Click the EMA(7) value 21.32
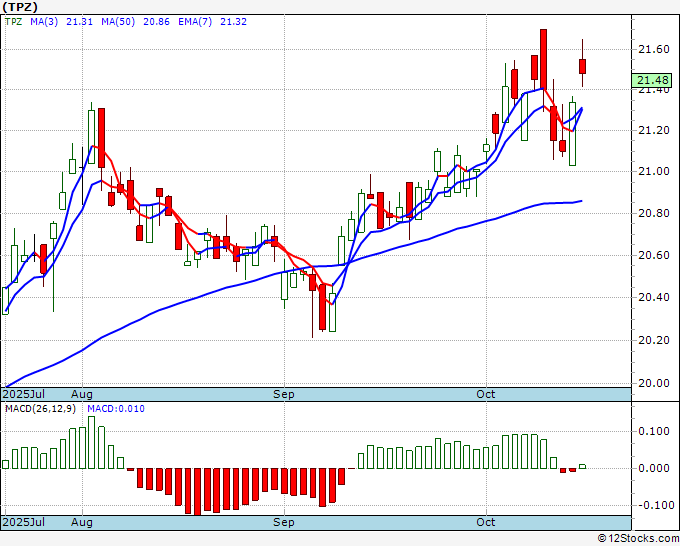 (x=233, y=22)
